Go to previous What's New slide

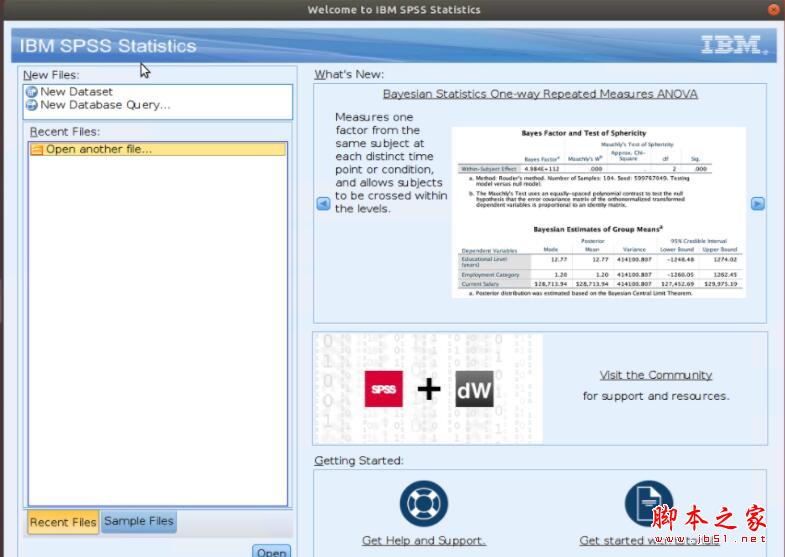pos(323,204)
